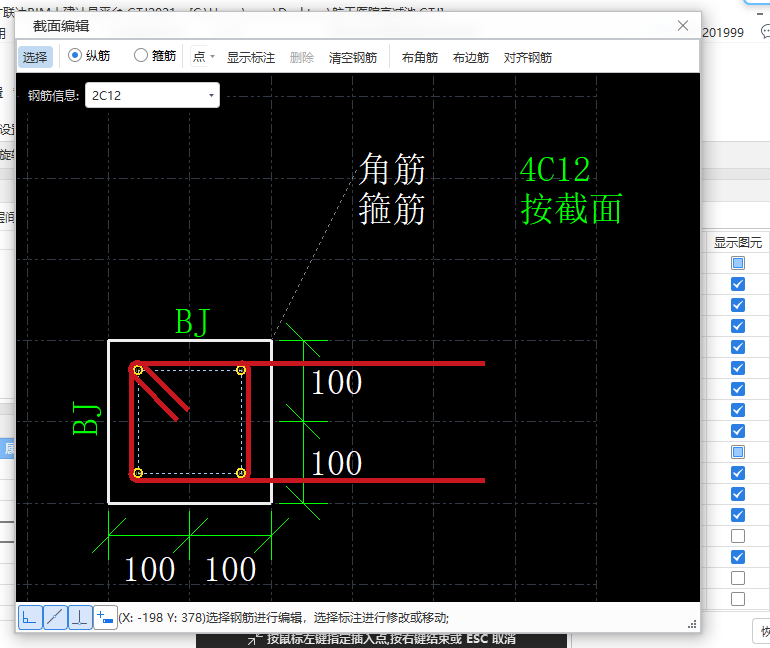
Task: Toggle the midpoint snap icon
Action: coord(55,618)
